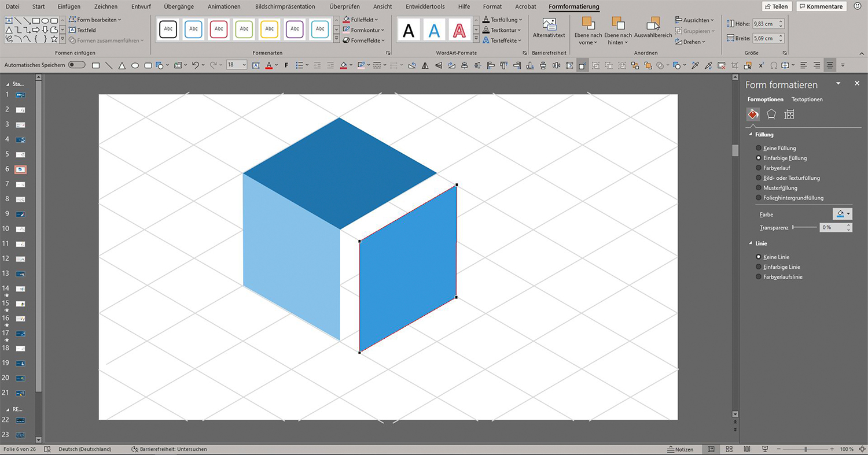Switch to Textoptionen tab in format pane
This screenshot has width=868, height=455.
[807, 99]
